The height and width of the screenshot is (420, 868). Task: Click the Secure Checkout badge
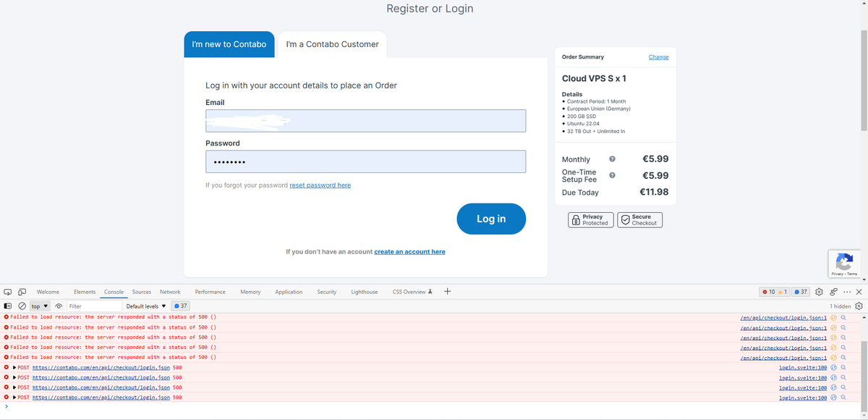coord(639,219)
